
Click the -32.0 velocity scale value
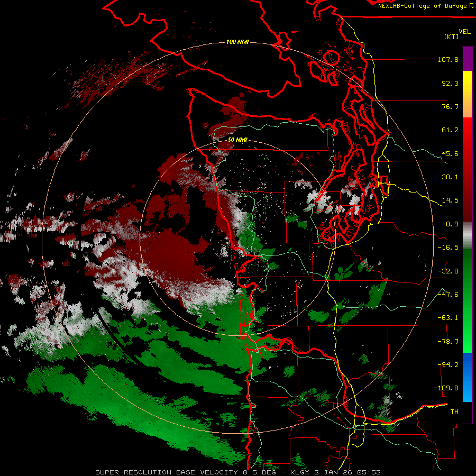[448, 271]
